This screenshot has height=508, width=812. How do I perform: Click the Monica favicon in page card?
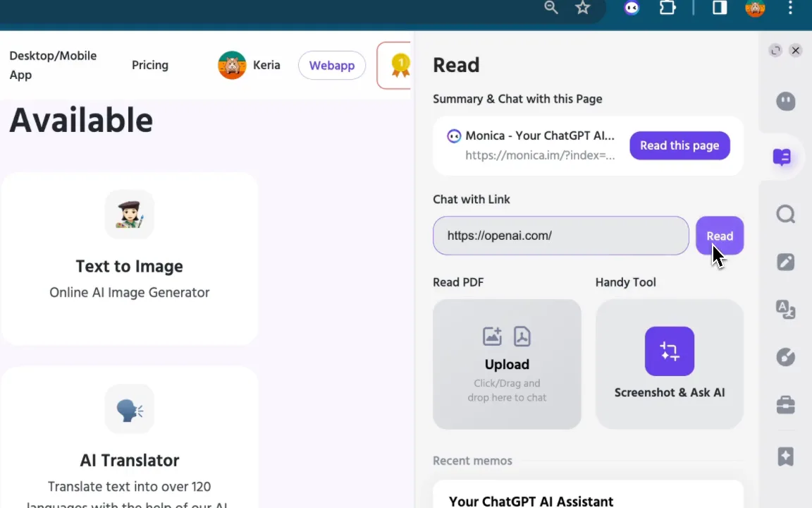pyautogui.click(x=454, y=135)
